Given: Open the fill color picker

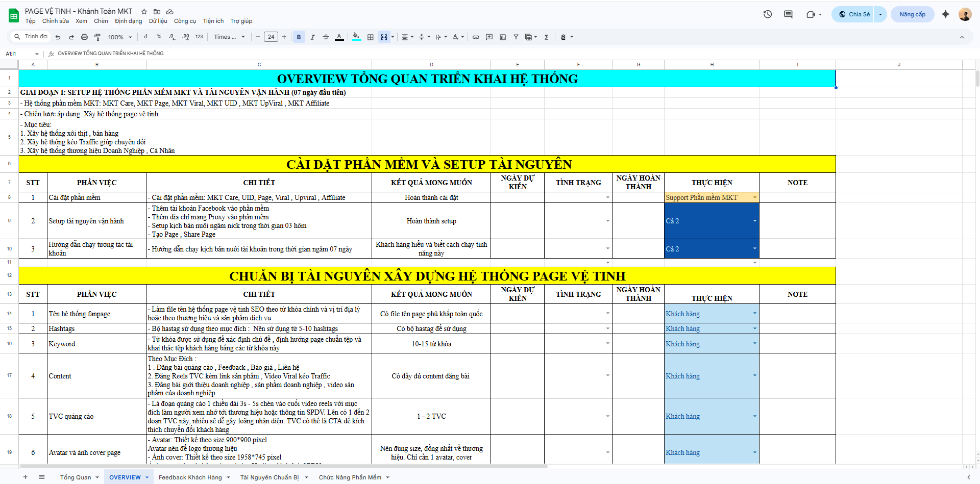Looking at the screenshot, I should coord(356,37).
